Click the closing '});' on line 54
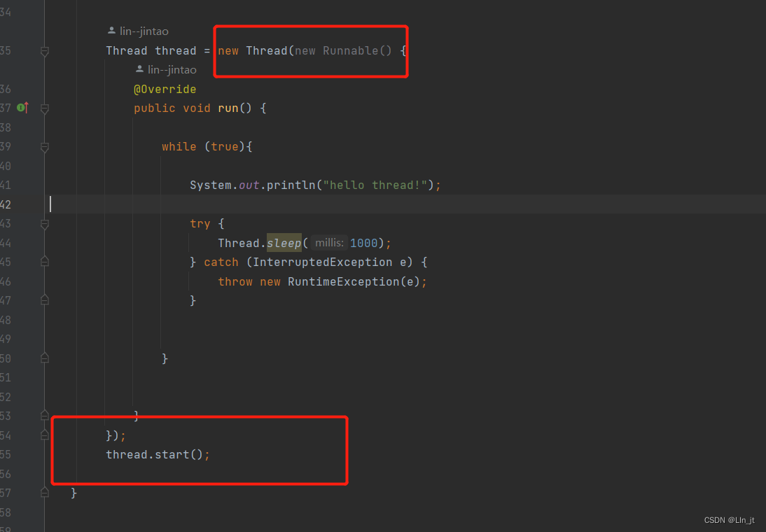 pyautogui.click(x=116, y=435)
